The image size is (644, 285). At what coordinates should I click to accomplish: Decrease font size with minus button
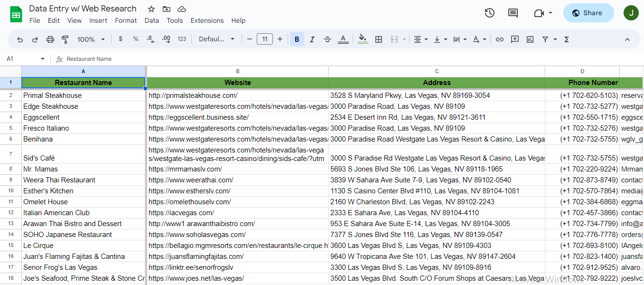[x=250, y=39]
